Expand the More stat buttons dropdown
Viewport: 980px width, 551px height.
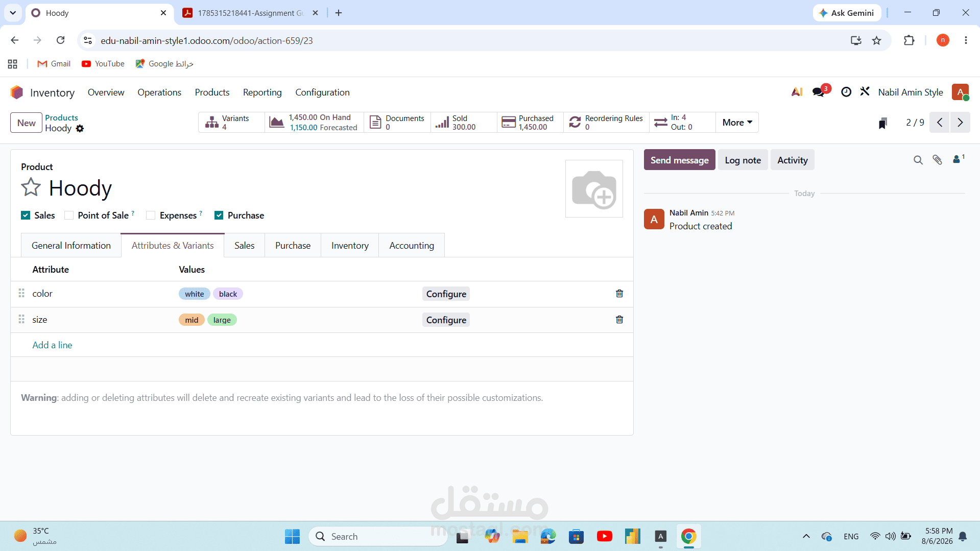click(x=737, y=123)
